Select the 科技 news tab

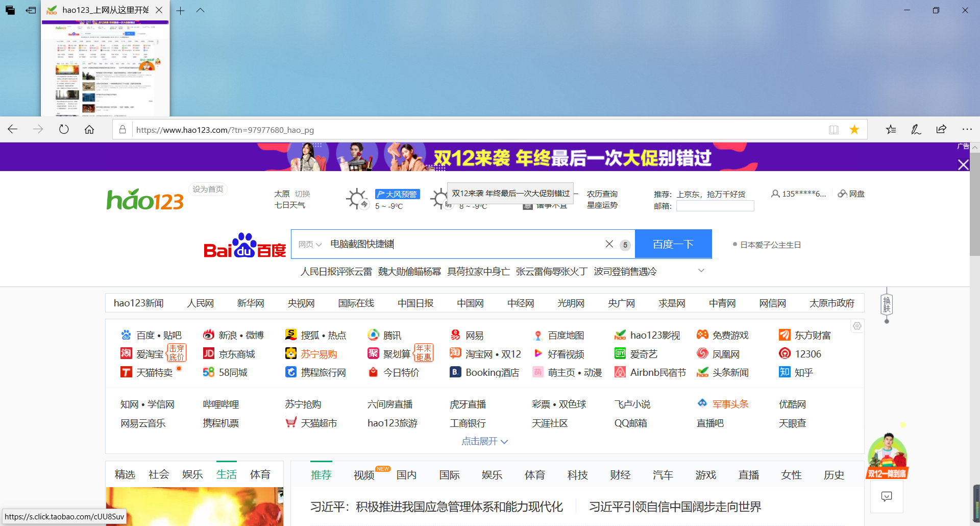pyautogui.click(x=577, y=475)
